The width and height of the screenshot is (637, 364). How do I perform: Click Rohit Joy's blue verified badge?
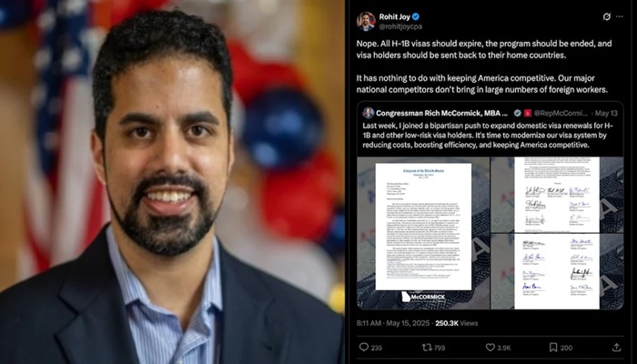point(416,16)
